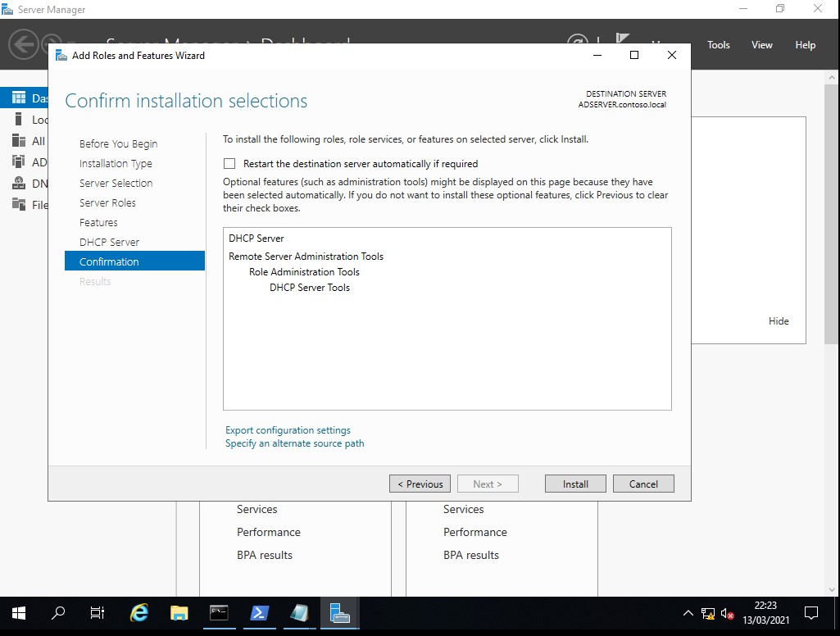The height and width of the screenshot is (636, 840).
Task: Open taskbar search magnifier icon
Action: pos(58,613)
